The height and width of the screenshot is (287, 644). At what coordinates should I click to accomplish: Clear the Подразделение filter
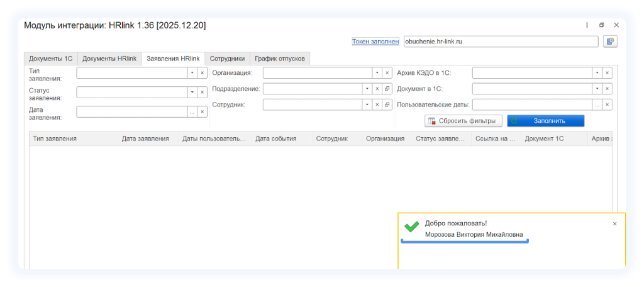point(377,89)
